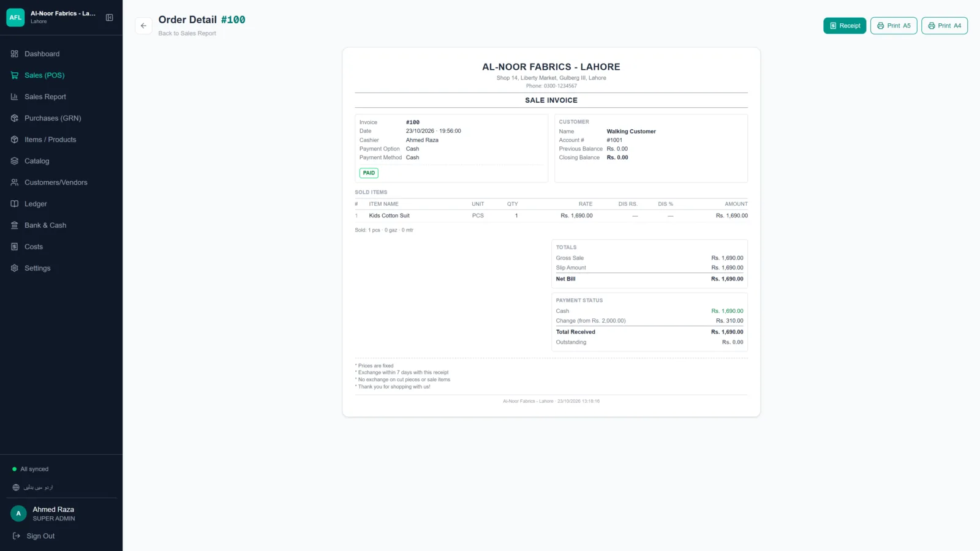The height and width of the screenshot is (551, 980).
Task: Click the invoice date 23/10/2026
Action: [x=420, y=131]
